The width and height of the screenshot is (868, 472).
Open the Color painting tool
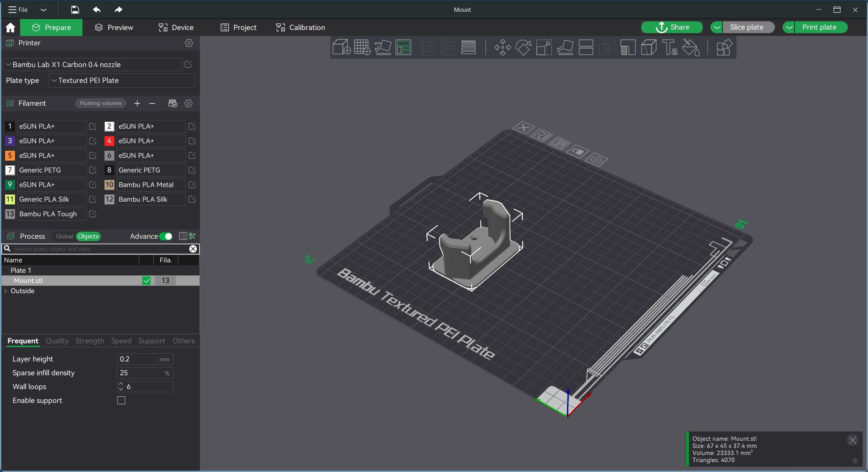click(691, 47)
